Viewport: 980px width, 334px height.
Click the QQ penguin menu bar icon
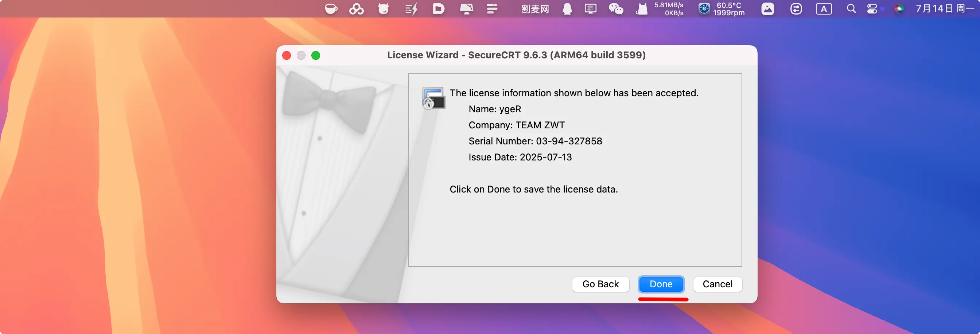pos(567,9)
